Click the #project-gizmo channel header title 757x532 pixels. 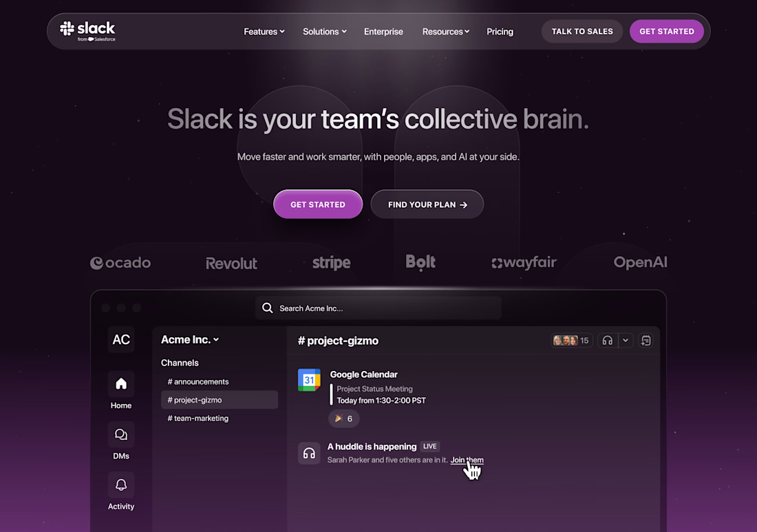(338, 341)
